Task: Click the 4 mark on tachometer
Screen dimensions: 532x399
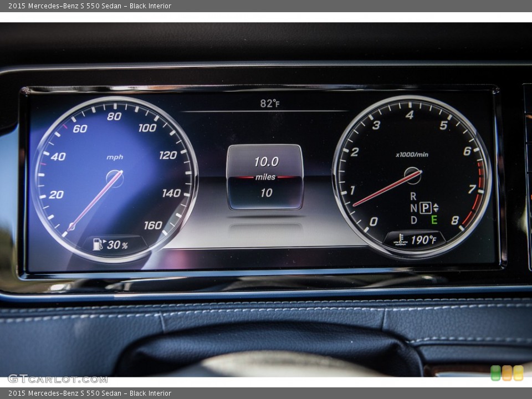Action: coord(410,115)
